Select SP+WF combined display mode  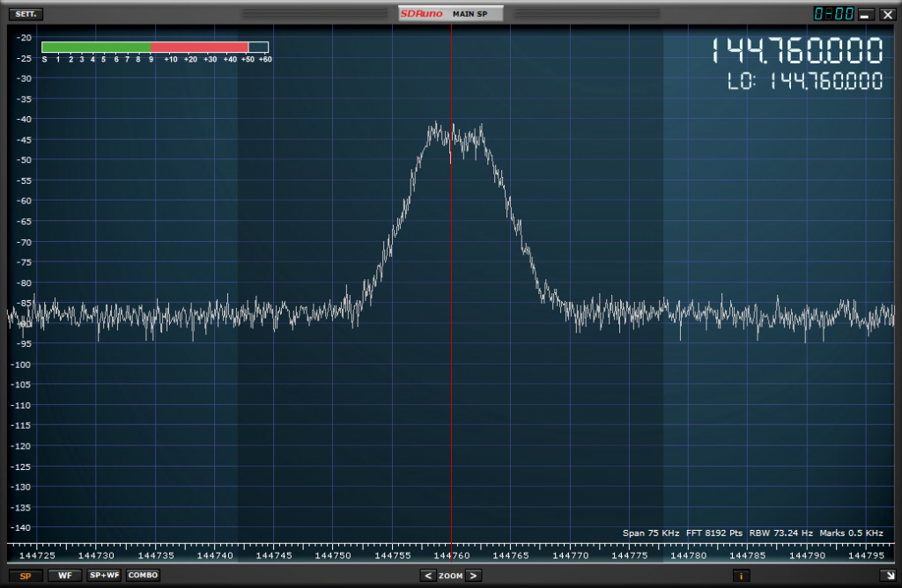point(104,576)
